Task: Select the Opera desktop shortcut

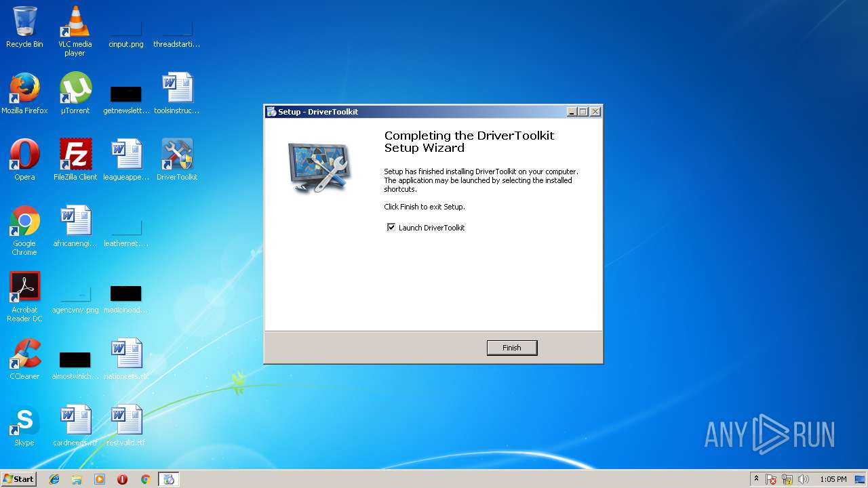Action: 24,160
